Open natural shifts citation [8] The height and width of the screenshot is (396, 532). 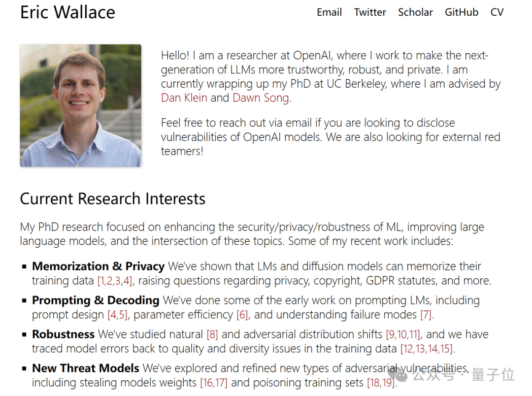(212, 334)
